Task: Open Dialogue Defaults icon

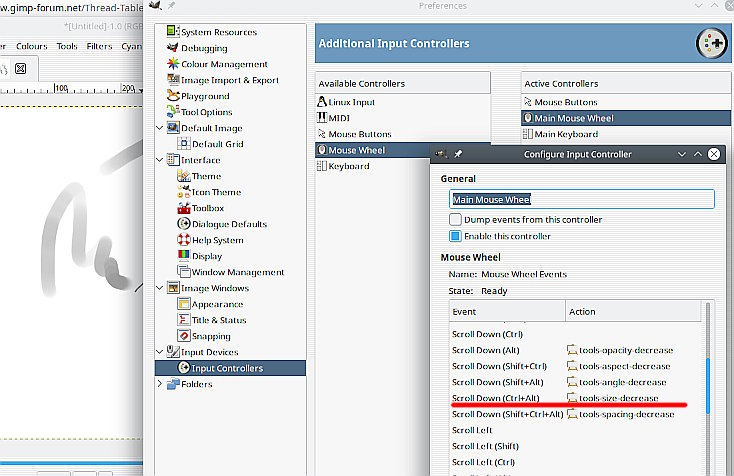Action: pyautogui.click(x=184, y=224)
